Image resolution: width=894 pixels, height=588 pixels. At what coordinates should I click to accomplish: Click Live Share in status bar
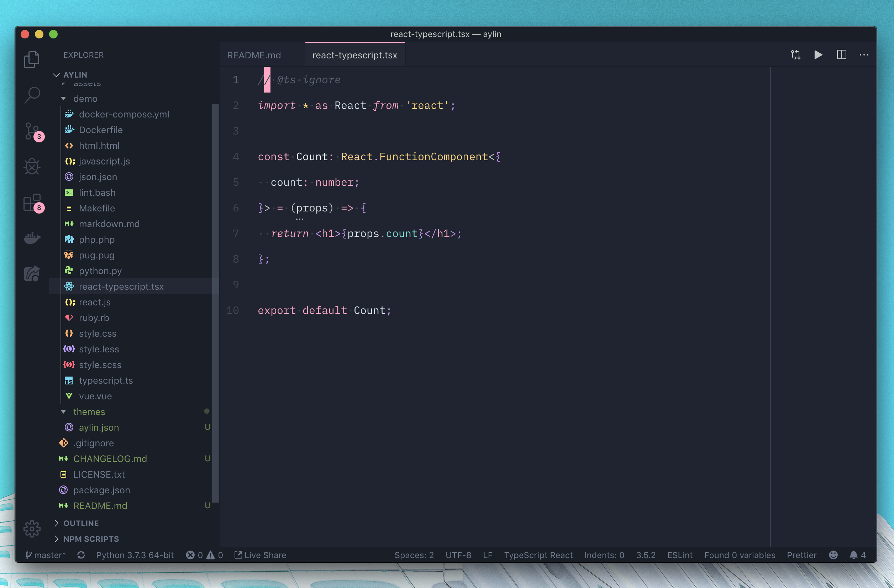tap(260, 555)
